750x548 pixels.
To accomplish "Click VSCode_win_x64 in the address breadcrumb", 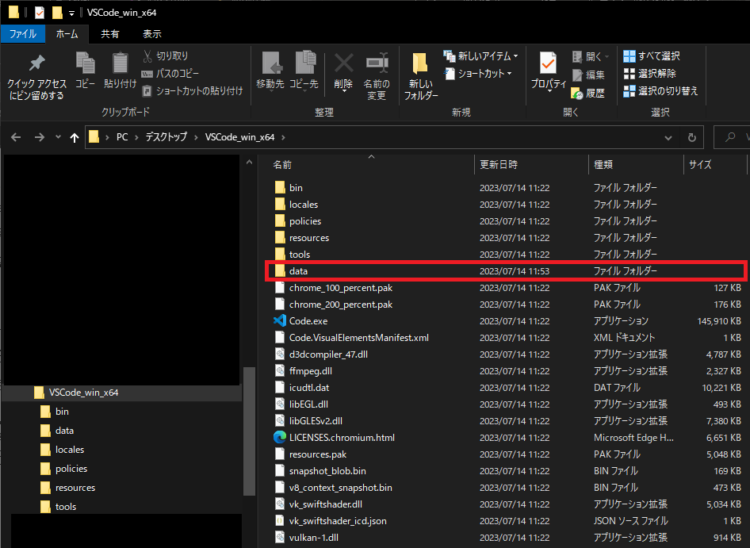I will tap(240, 137).
